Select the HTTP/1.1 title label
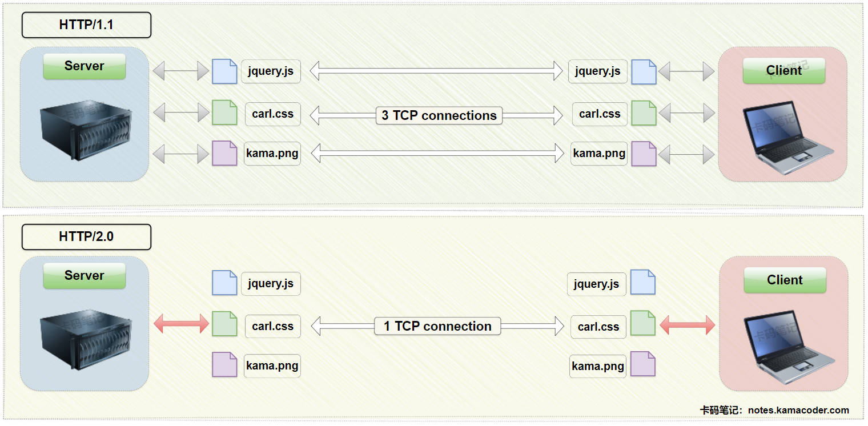Viewport: 868px width, 426px height. click(x=86, y=25)
